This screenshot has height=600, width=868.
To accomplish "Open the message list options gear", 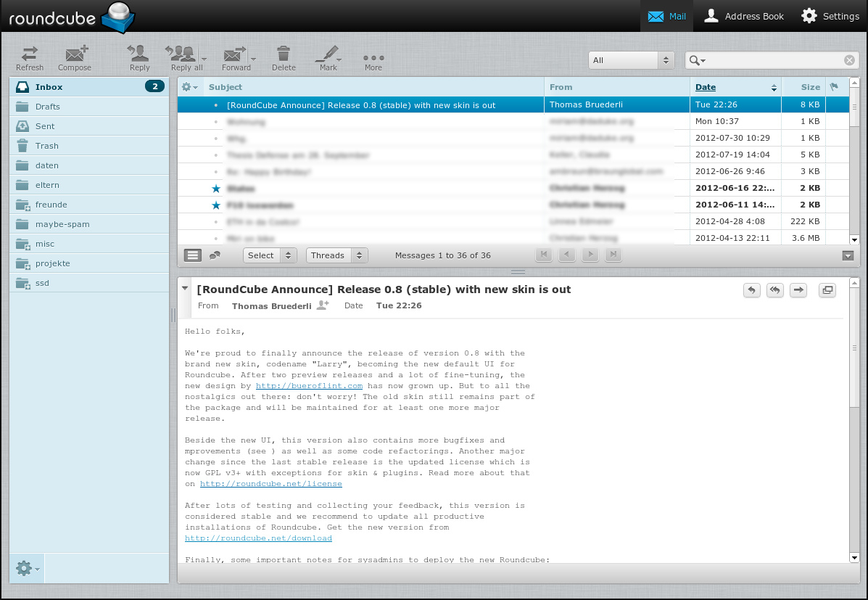I will coord(189,87).
